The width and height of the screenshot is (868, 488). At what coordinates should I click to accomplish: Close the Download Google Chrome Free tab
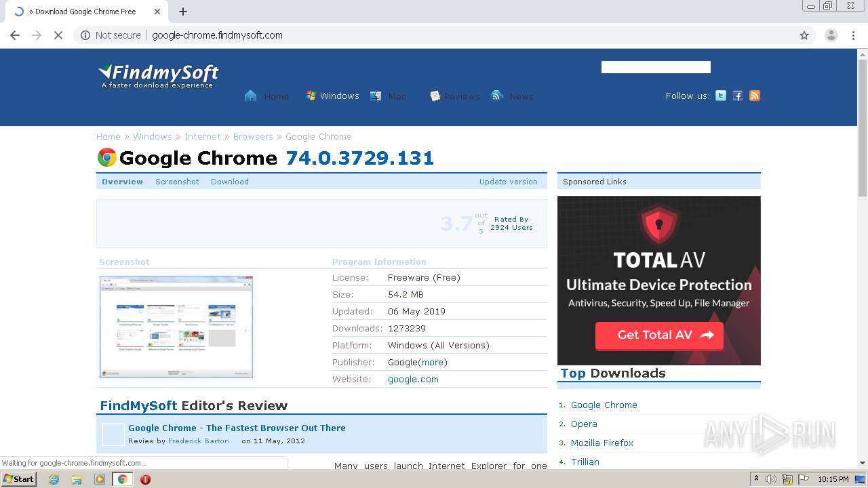pos(157,12)
